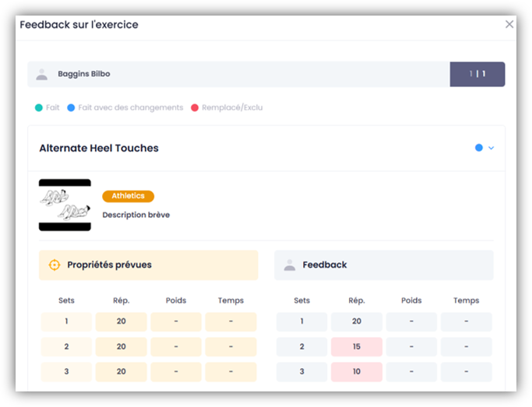Click the Propriétés prévues panel header
This screenshot has height=407, width=532.
click(x=148, y=265)
